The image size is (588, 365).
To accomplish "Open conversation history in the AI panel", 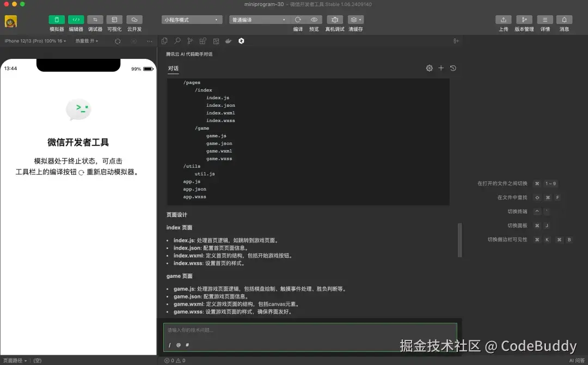I will (x=452, y=68).
